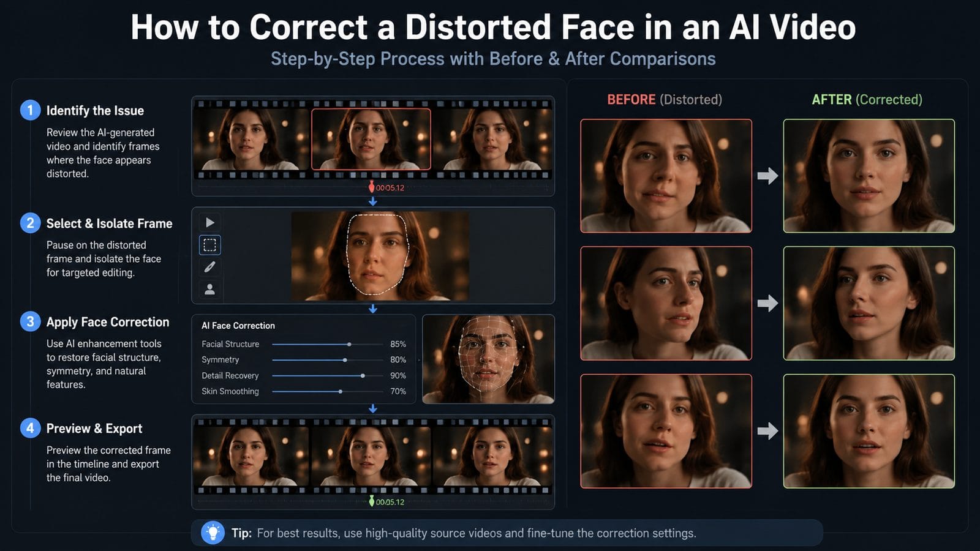Adjust the Detail Recovery slider handle
The width and height of the screenshot is (980, 551).
363,376
